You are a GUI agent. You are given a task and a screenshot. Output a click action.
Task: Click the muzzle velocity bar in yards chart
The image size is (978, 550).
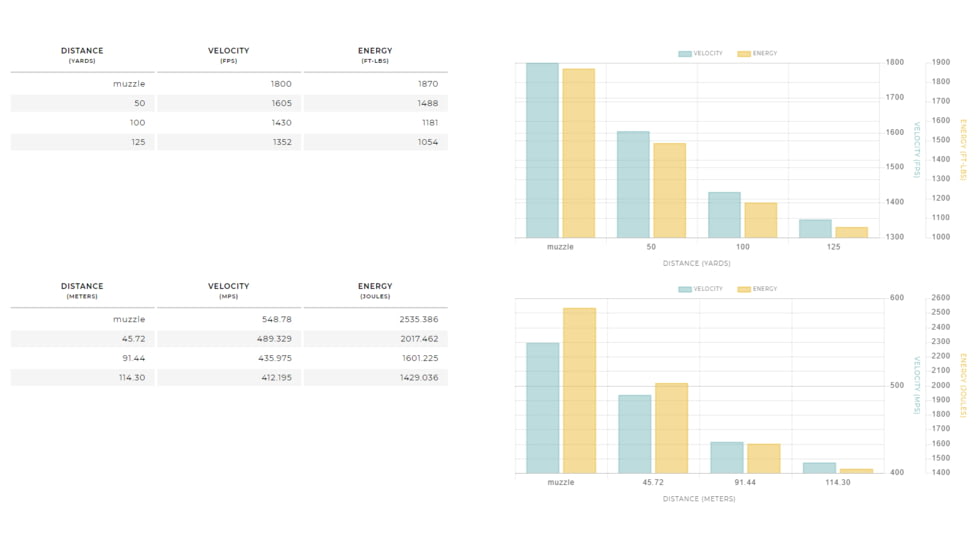coord(542,150)
